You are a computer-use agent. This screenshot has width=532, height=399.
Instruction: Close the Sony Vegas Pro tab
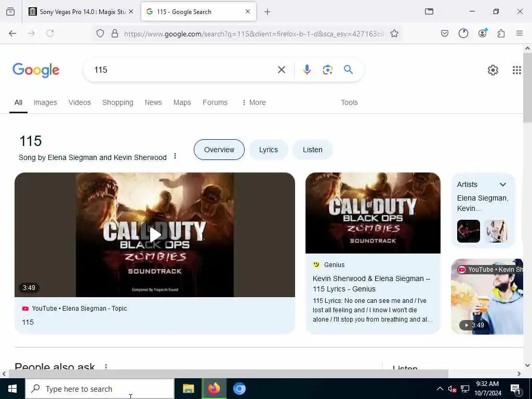131,11
